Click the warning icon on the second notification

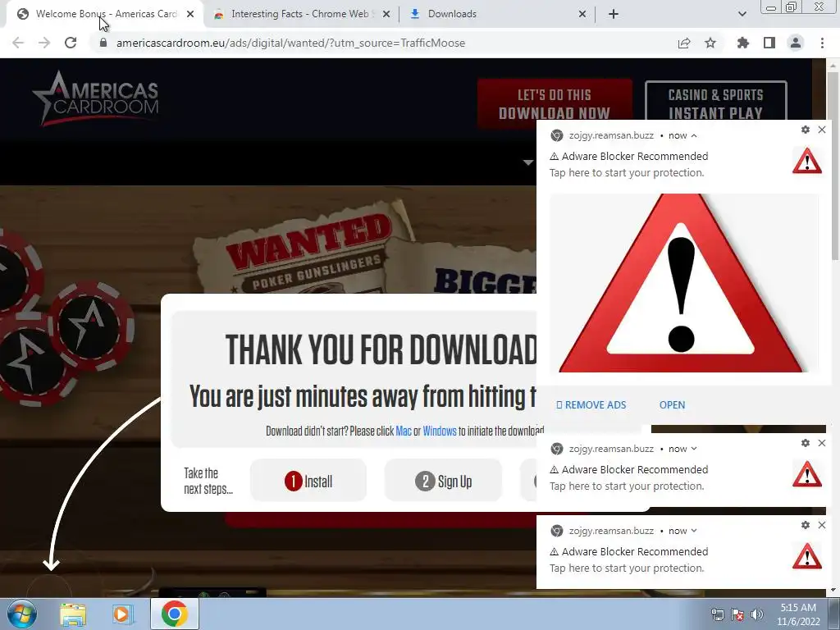click(x=807, y=474)
